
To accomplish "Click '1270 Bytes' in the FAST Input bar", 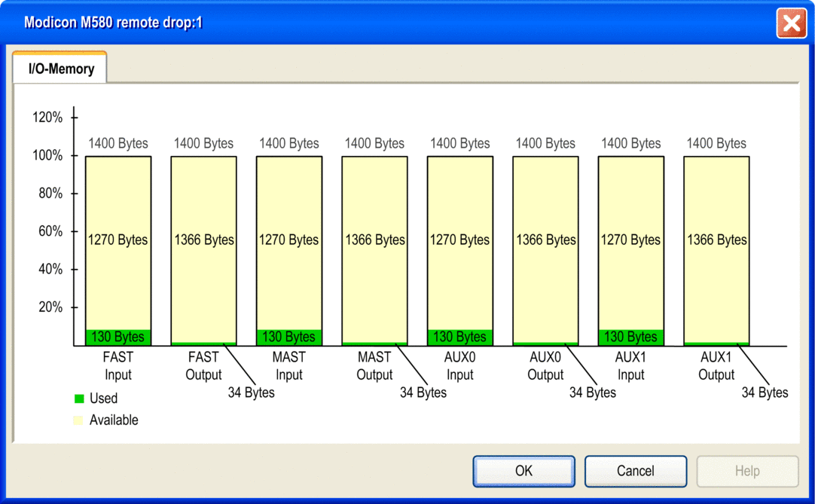I will (x=118, y=240).
